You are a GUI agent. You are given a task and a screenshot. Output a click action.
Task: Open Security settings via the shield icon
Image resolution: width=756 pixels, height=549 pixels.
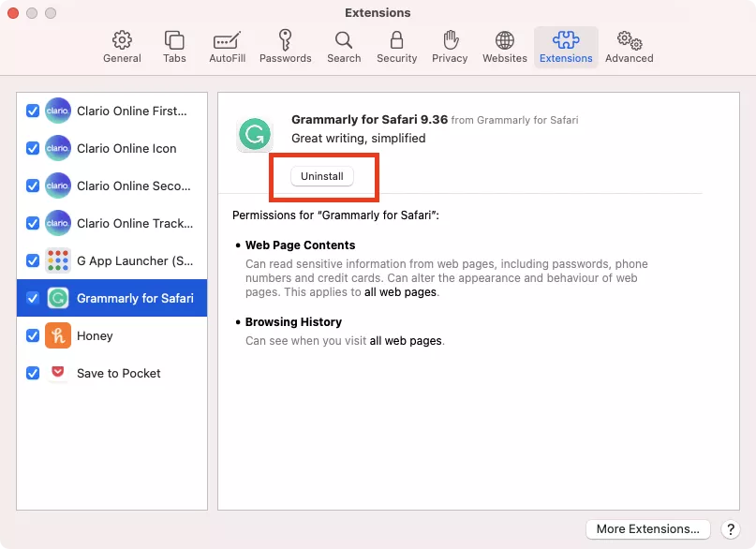coord(396,46)
